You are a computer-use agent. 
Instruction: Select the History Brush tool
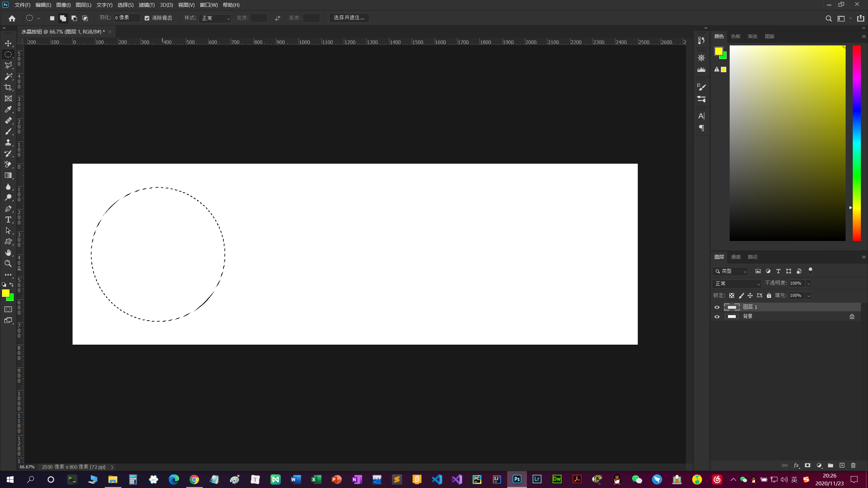tap(8, 154)
